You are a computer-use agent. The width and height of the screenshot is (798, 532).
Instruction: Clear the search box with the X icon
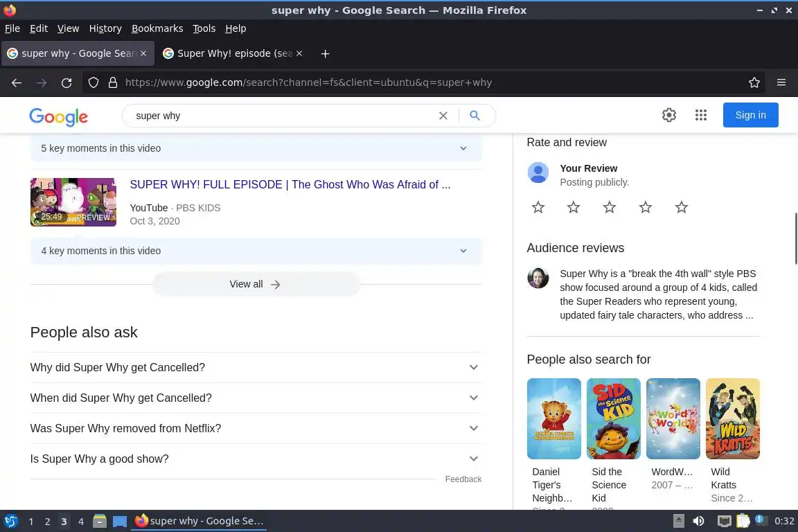443,116
